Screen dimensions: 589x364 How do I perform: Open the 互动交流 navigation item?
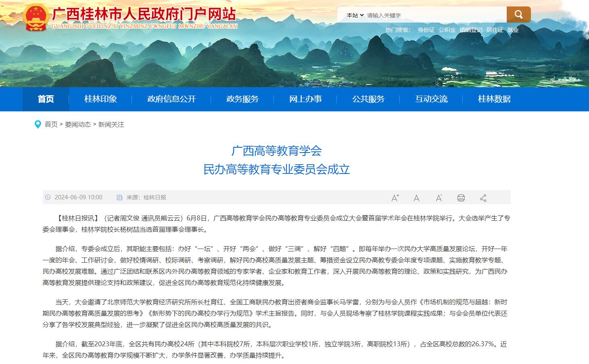431,99
